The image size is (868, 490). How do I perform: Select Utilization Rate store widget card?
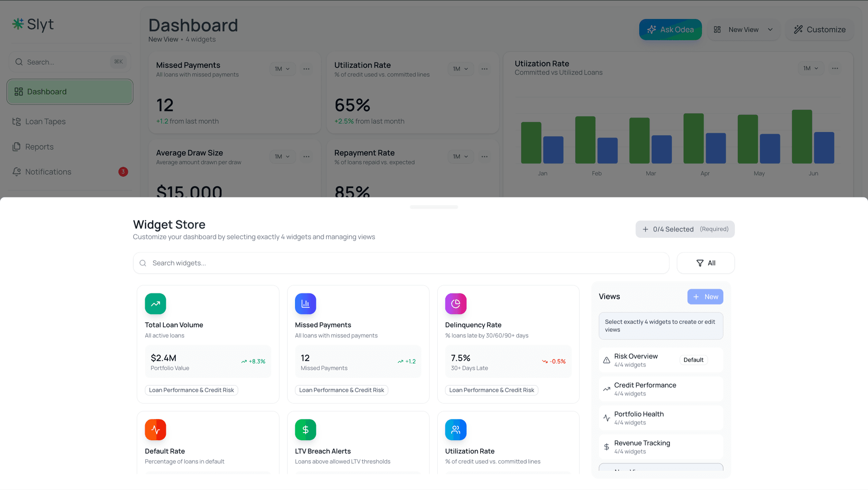coord(508,443)
